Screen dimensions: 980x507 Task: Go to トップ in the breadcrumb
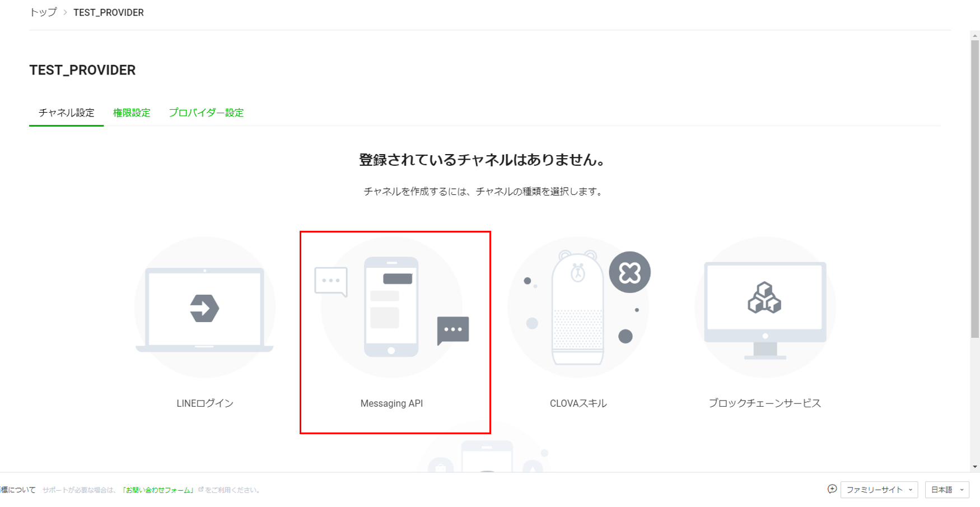[x=43, y=12]
